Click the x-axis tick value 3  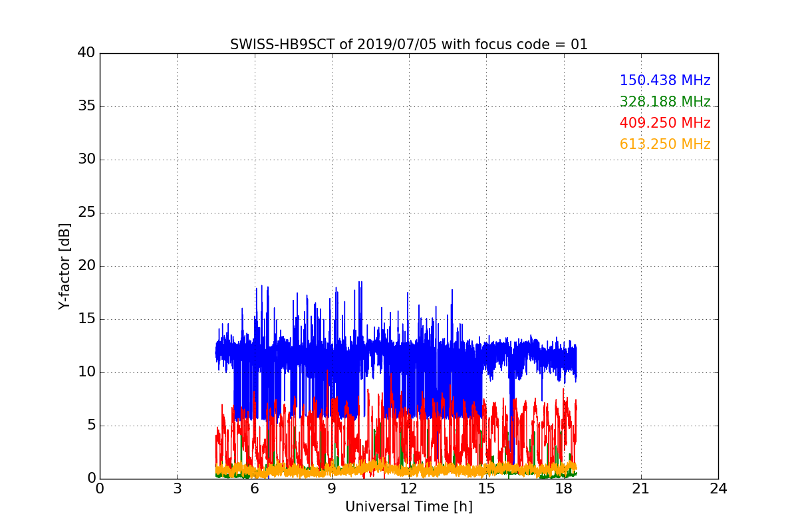point(177,489)
